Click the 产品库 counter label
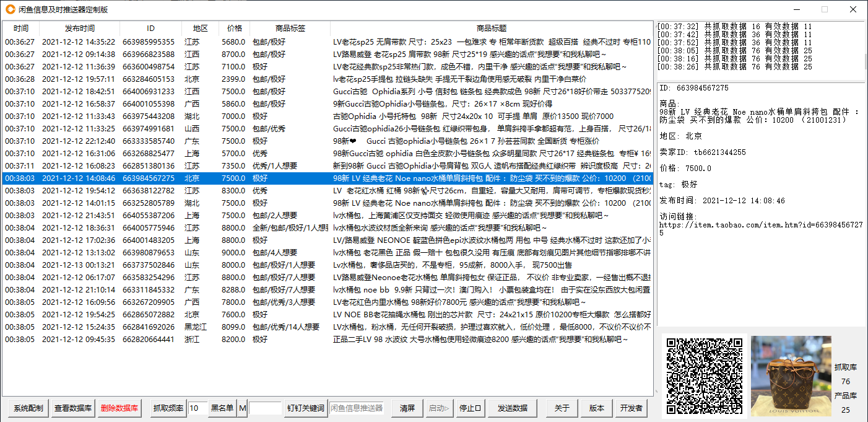This screenshot has width=868, height=422. tap(846, 395)
